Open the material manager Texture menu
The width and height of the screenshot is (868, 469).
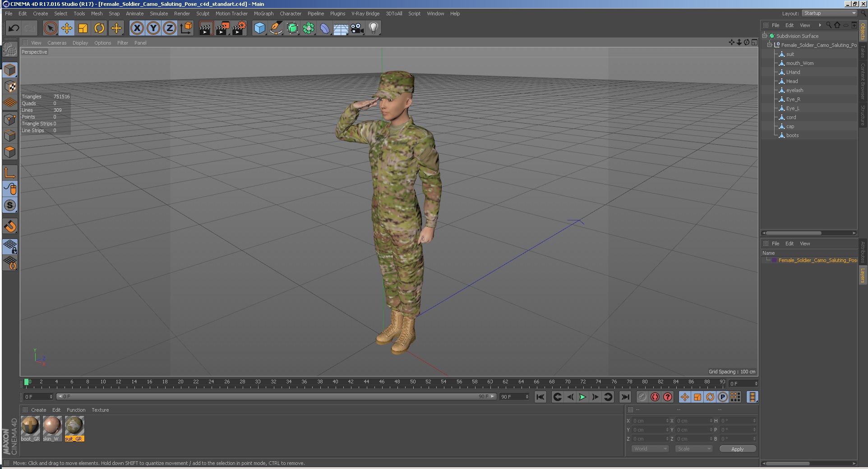coord(100,410)
